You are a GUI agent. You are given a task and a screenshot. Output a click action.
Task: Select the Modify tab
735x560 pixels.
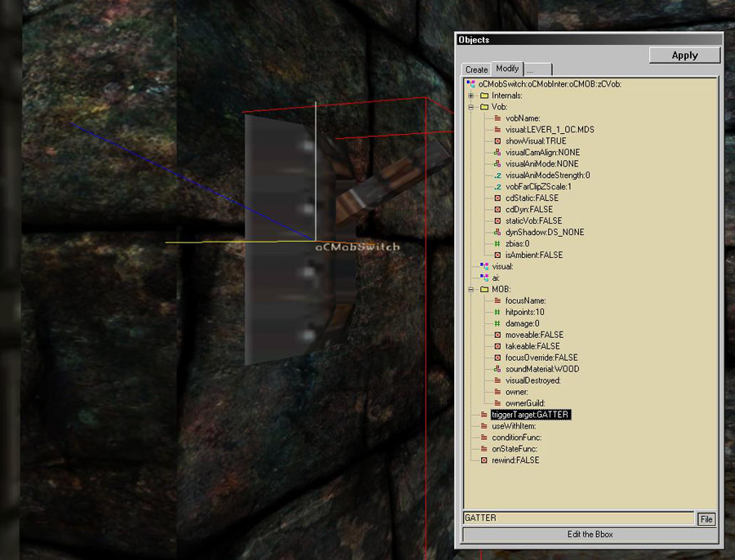click(507, 69)
